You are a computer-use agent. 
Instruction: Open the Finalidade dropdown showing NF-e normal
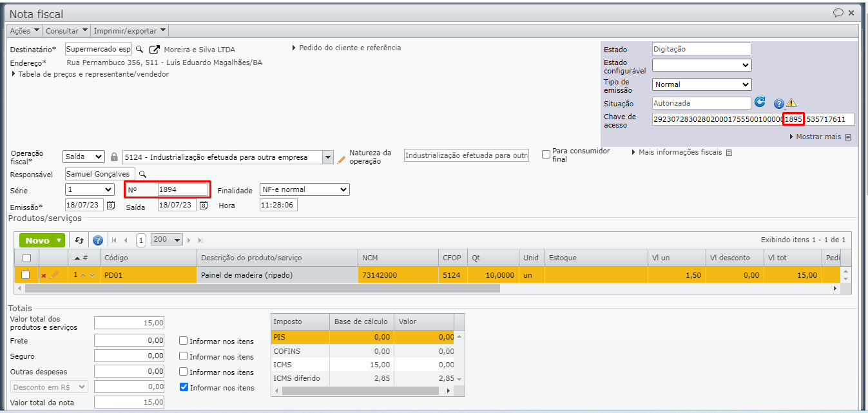point(304,189)
